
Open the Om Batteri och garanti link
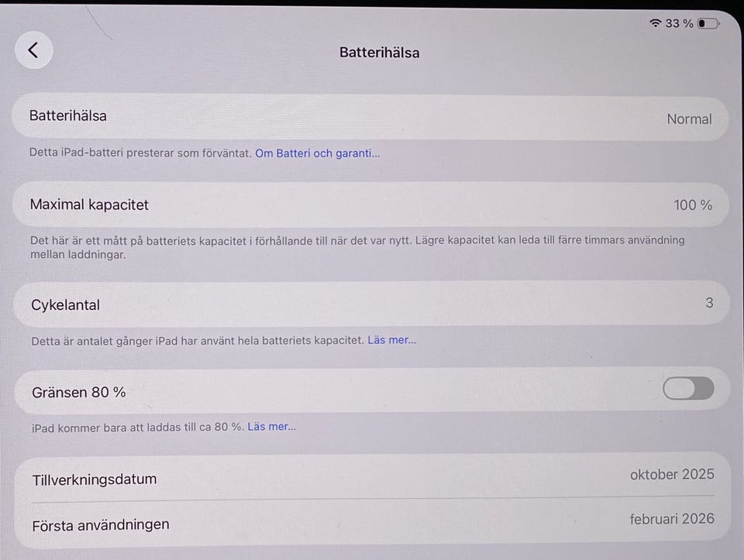pos(318,153)
